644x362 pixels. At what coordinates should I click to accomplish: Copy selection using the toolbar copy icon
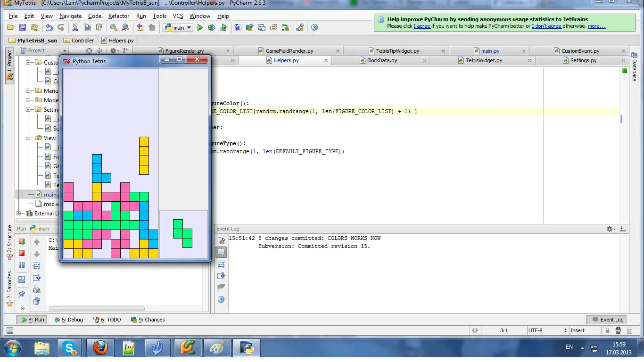(x=87, y=28)
